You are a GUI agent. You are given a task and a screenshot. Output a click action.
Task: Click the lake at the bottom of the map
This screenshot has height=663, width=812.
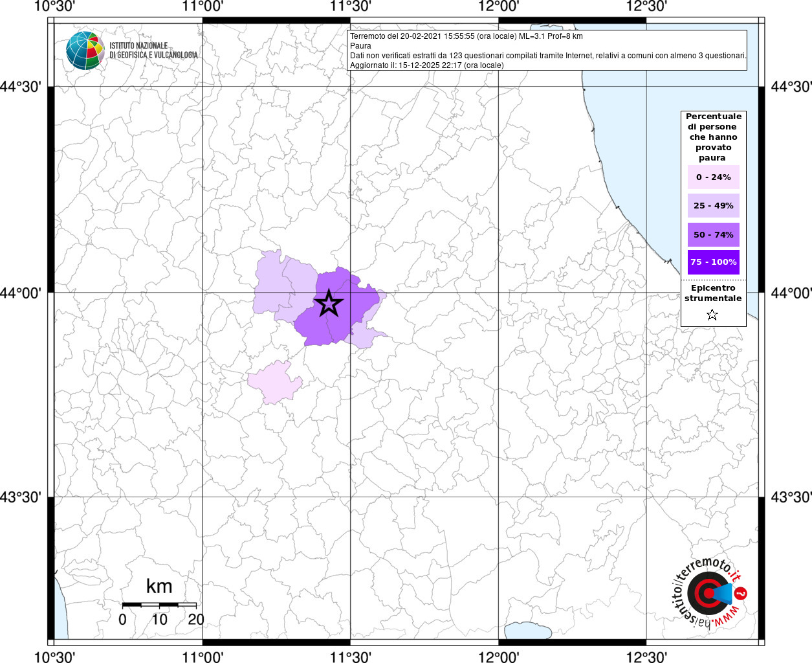pos(527,631)
